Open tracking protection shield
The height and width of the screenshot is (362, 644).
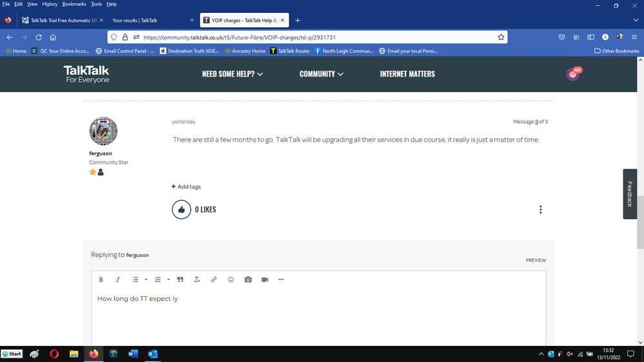[x=113, y=37]
